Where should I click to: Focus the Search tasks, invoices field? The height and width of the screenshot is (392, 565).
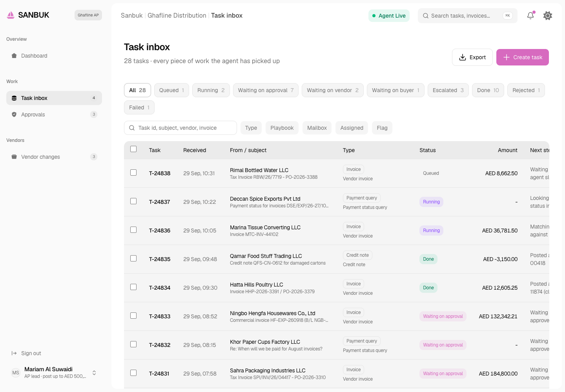[x=468, y=16]
